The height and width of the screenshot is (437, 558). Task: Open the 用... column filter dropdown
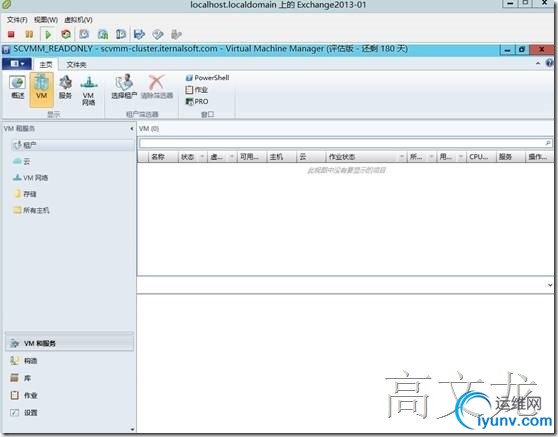tap(461, 157)
